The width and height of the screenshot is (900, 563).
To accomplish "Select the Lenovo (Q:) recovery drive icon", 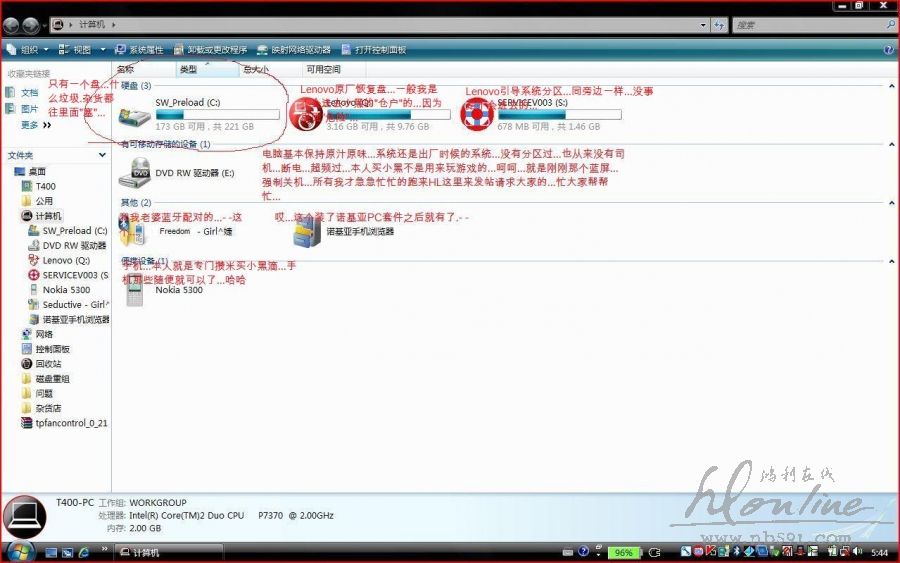I will (305, 114).
